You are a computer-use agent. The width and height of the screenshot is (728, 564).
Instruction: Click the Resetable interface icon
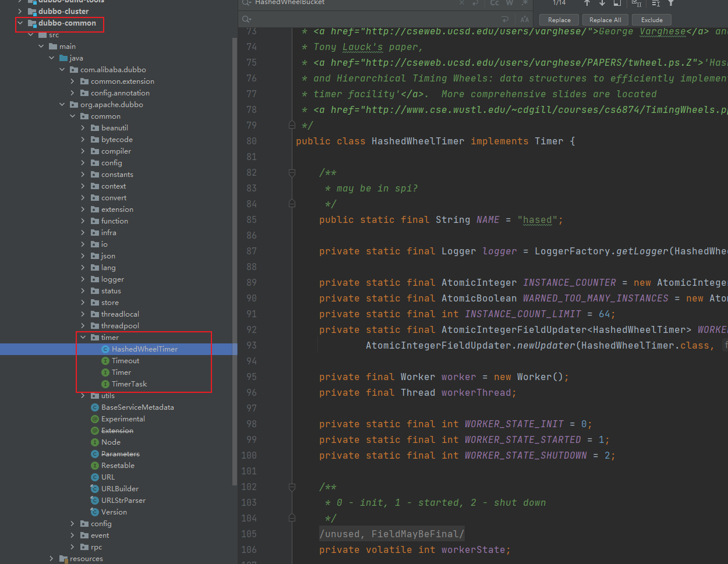tap(95, 466)
